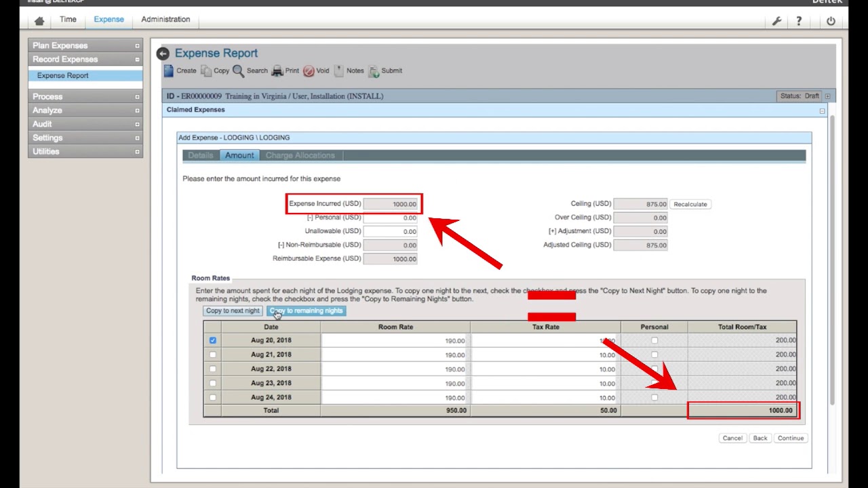Click the Status: Draft label

pos(800,96)
